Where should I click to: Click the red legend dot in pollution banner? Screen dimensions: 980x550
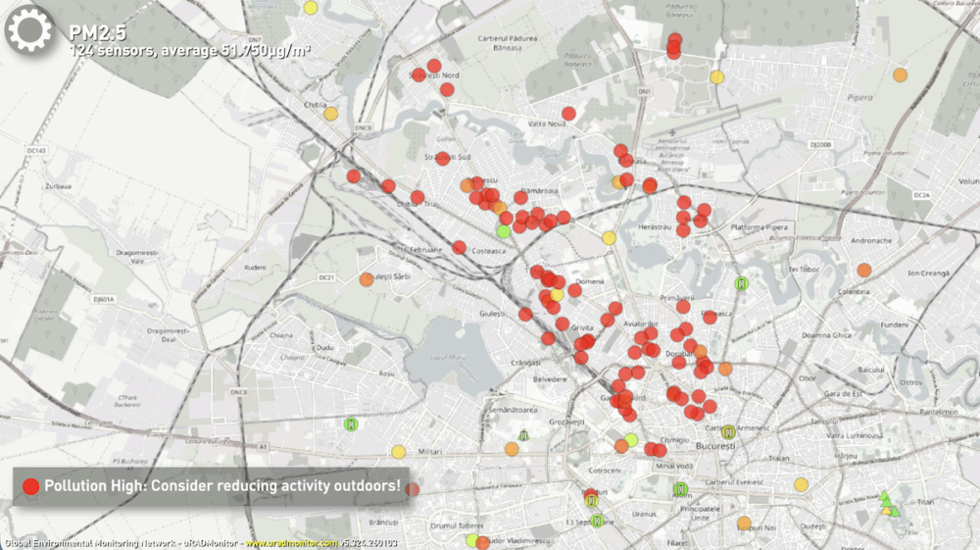30,486
